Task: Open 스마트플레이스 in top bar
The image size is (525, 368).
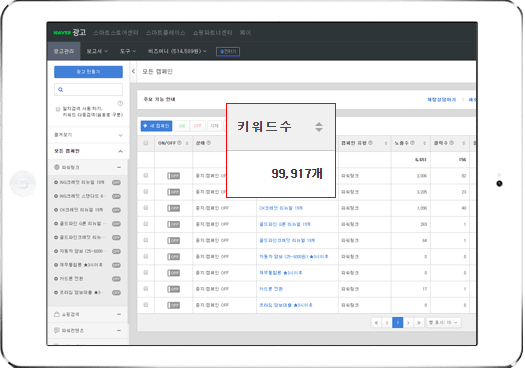Action: [165, 32]
